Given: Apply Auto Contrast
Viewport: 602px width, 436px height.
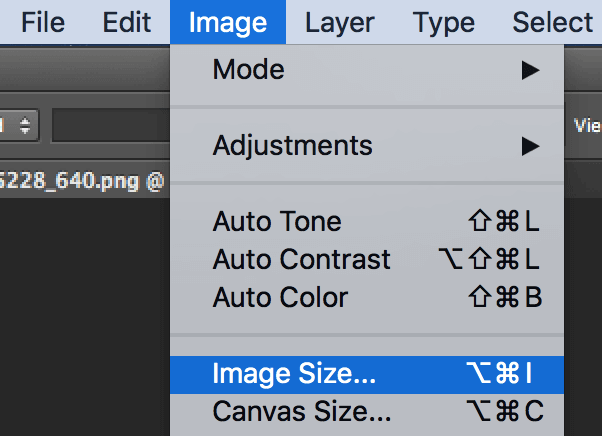Looking at the screenshot, I should click(x=367, y=259).
